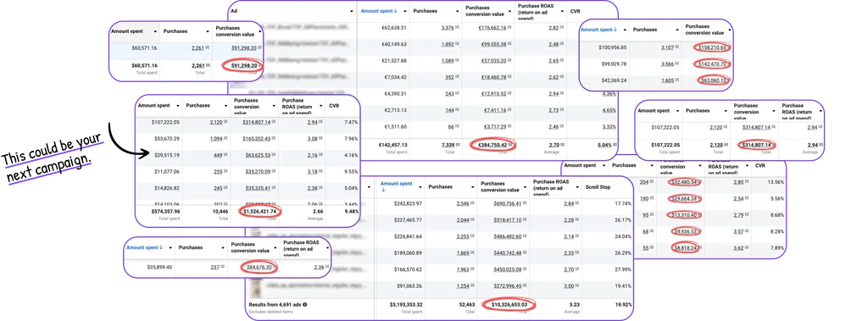Select the $3,193,353.32 total spent value
868x321 pixels.
click(406, 304)
